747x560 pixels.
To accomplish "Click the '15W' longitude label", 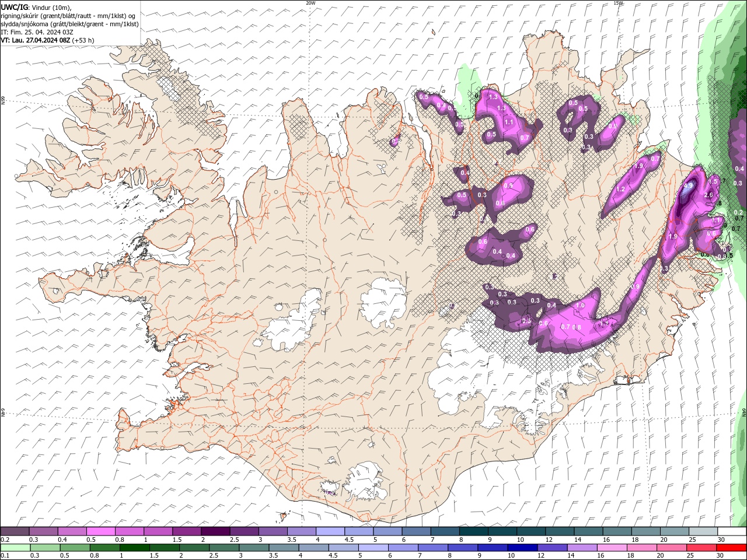I will coord(618,3).
